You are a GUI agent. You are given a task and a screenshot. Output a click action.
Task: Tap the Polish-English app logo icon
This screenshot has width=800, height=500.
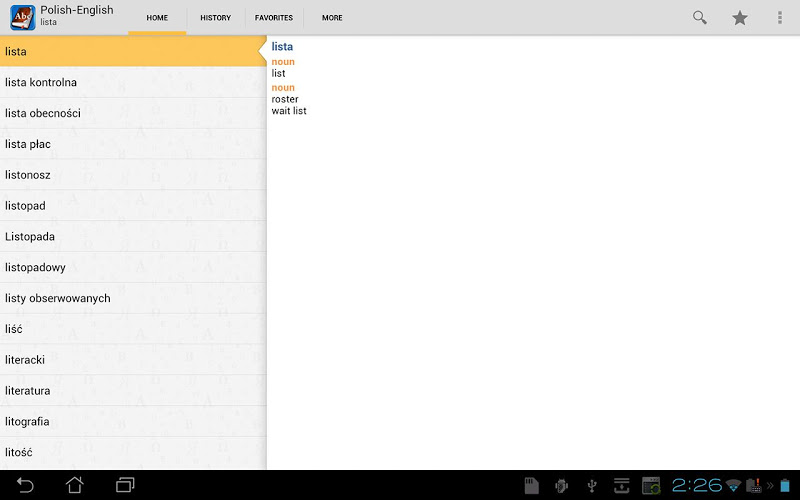pos(22,17)
